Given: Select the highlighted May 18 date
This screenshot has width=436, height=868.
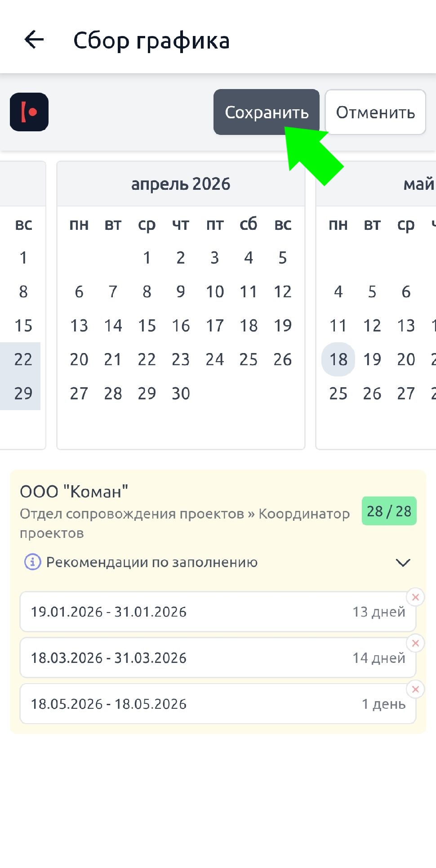Looking at the screenshot, I should [338, 359].
